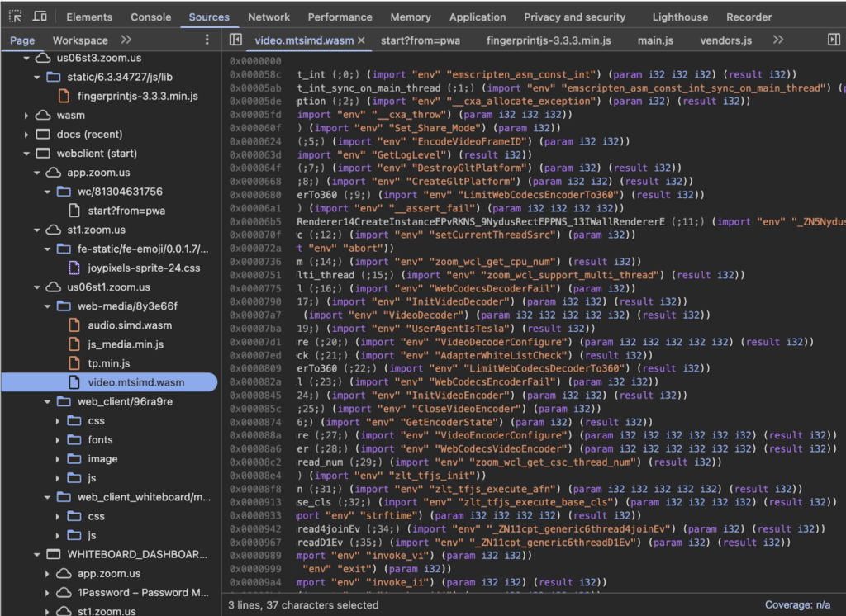Click the cloud icon beside wasm
The width and height of the screenshot is (846, 616).
[43, 115]
